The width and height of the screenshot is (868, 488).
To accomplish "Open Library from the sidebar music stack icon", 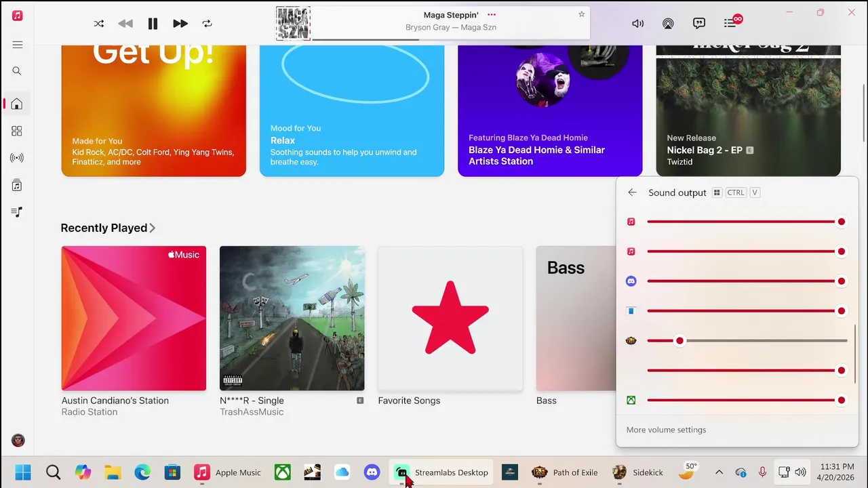I will point(17,185).
